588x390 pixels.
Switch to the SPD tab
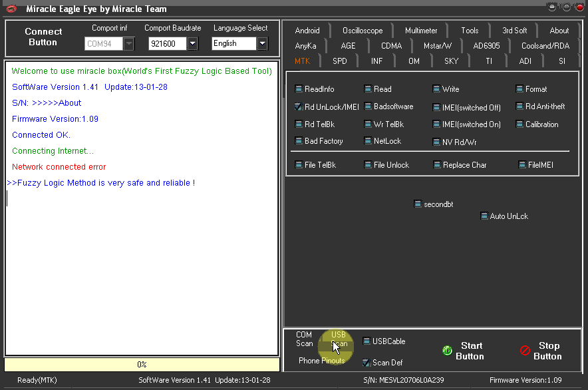[x=339, y=61]
